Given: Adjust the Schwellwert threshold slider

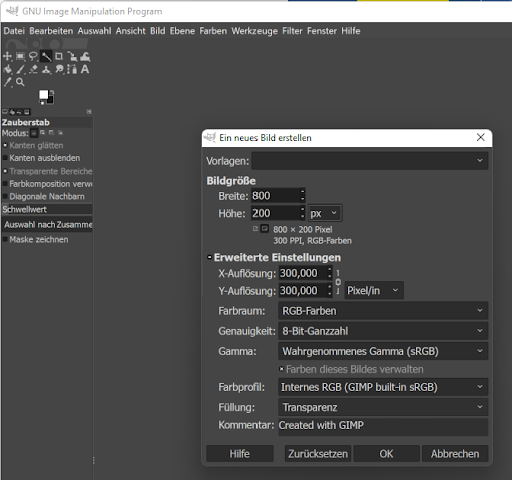Looking at the screenshot, I should (47, 209).
